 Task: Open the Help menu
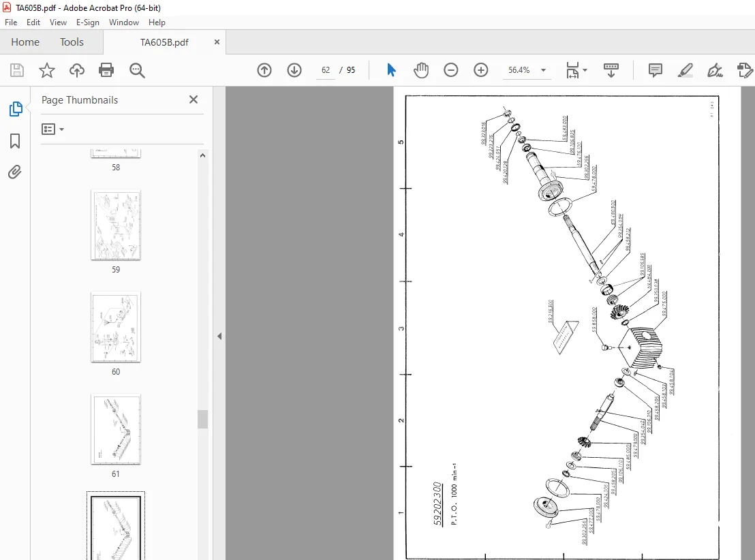[157, 22]
